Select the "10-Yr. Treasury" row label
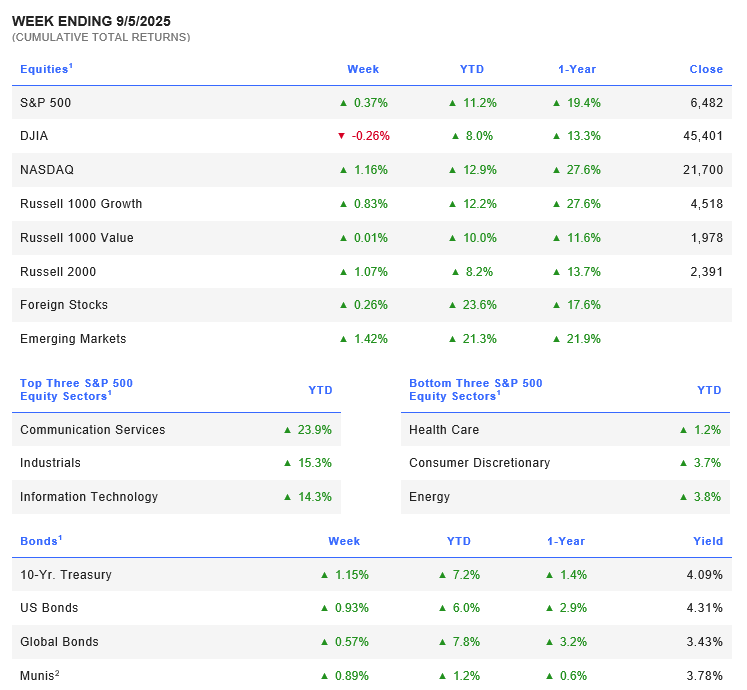This screenshot has width=747, height=690. [66, 575]
